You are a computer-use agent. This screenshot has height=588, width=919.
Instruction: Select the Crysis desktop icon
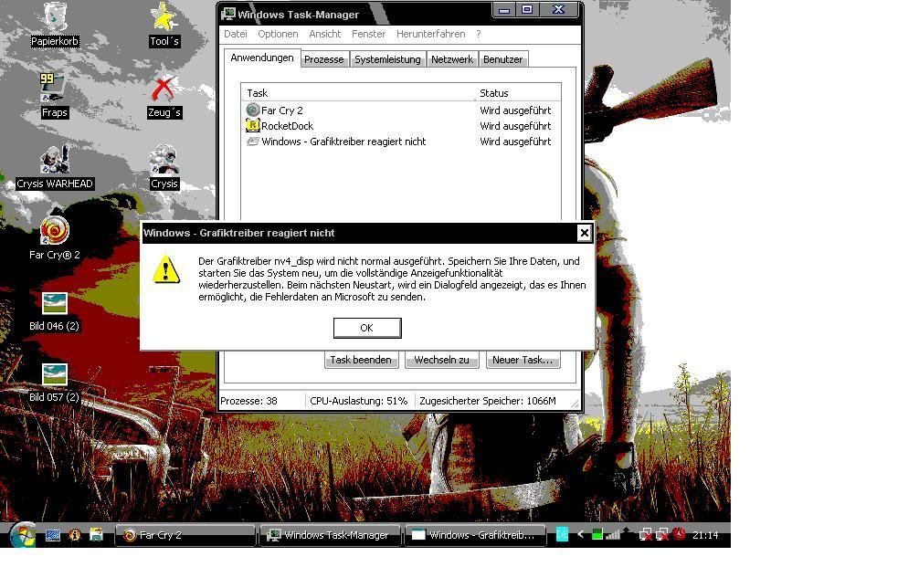coord(164,167)
